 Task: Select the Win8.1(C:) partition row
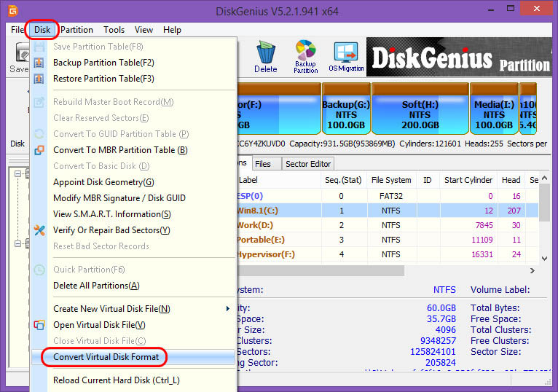coord(388,211)
